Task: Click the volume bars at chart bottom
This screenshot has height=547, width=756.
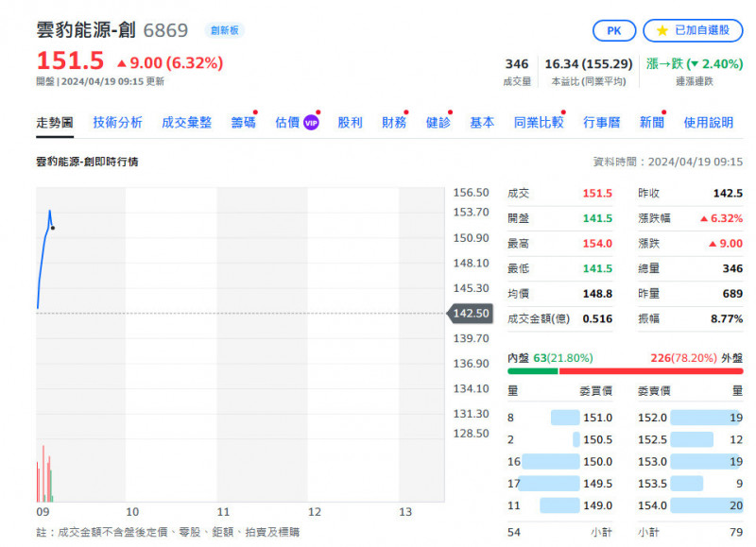Action: tap(44, 474)
